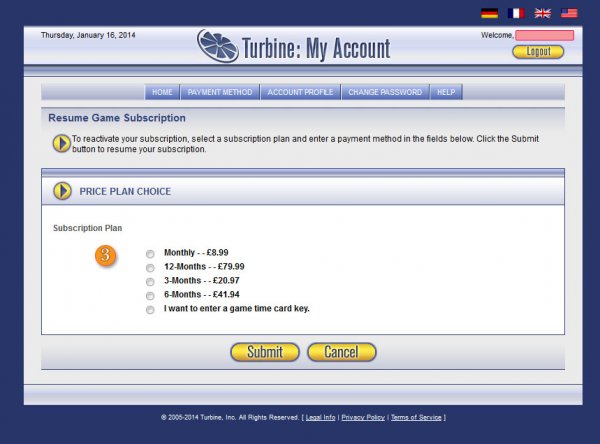Screen dimensions: 600x444
Task: Pick the game time card key option
Action: tap(150, 310)
